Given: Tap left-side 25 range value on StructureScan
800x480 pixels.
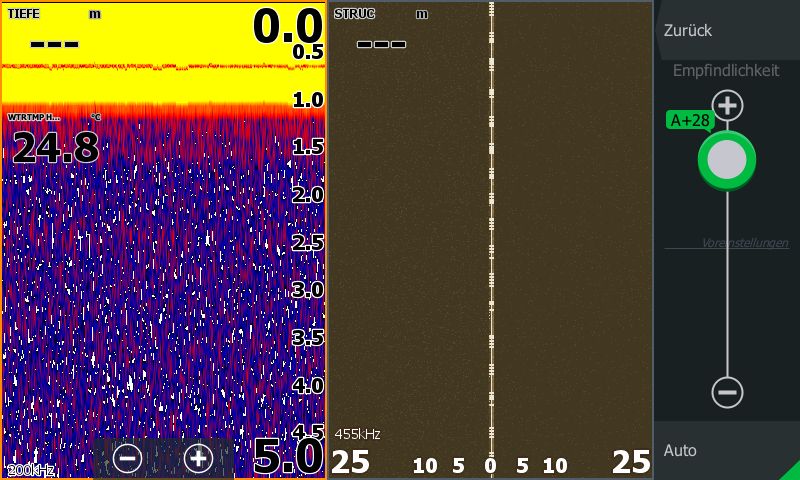Looking at the screenshot, I should click(x=350, y=462).
